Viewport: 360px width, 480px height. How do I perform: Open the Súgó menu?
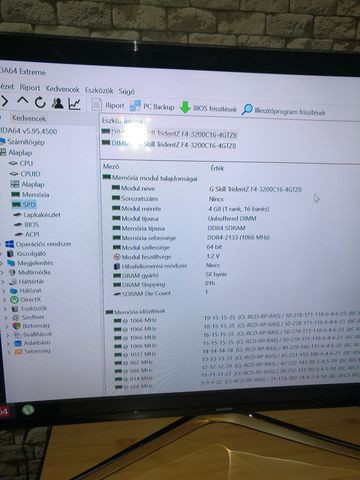(x=127, y=91)
